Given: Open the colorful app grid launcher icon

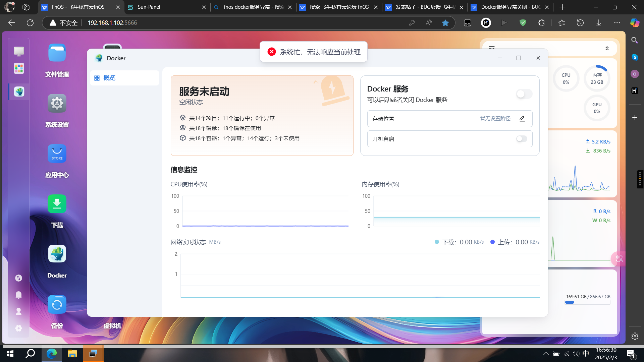Looking at the screenshot, I should click(x=19, y=68).
